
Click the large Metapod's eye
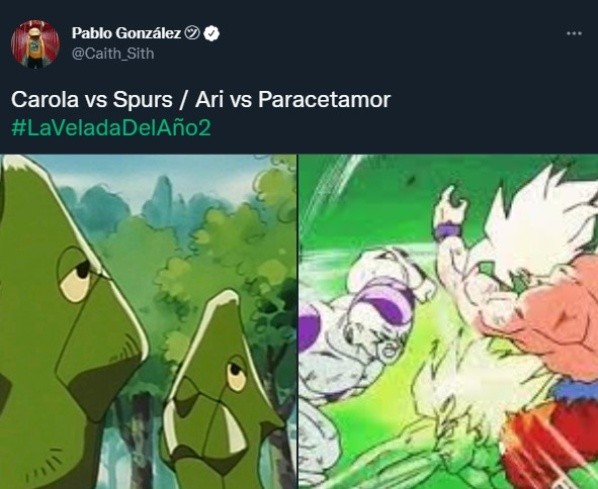coord(77,277)
